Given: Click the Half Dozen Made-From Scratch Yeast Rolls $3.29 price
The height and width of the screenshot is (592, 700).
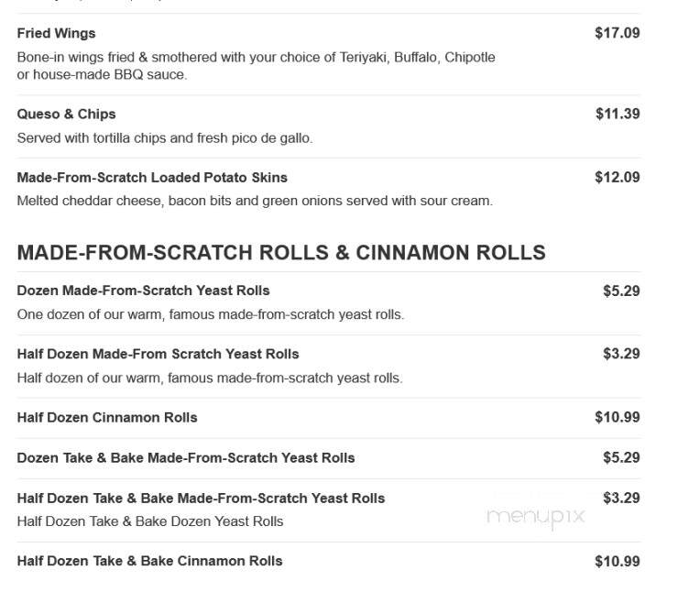Looking at the screenshot, I should coord(621,354).
